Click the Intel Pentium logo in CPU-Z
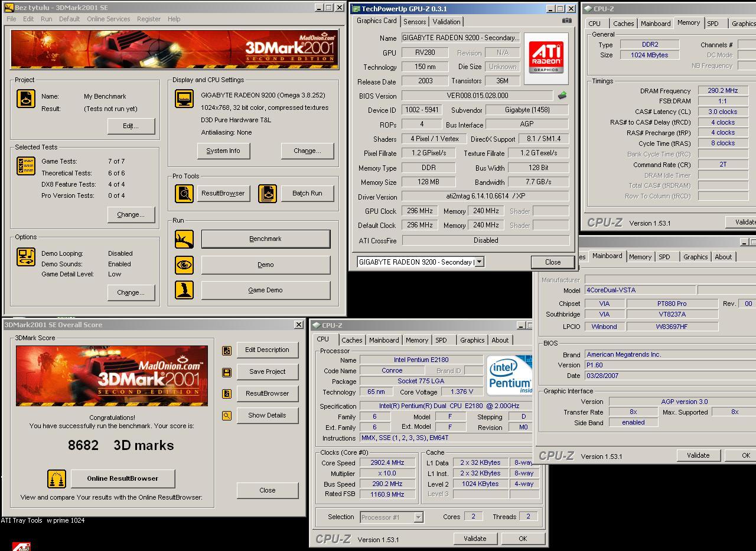 [x=509, y=375]
